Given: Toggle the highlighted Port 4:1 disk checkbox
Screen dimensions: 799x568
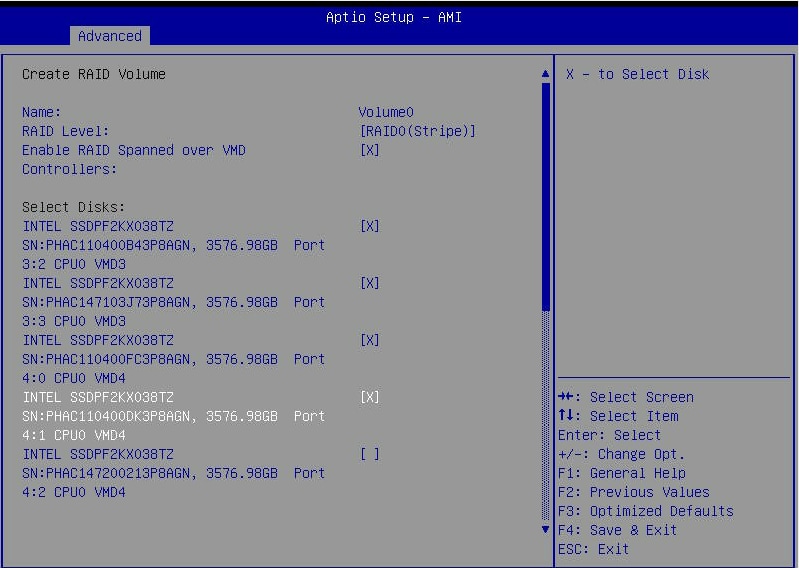Looking at the screenshot, I should pos(369,397).
